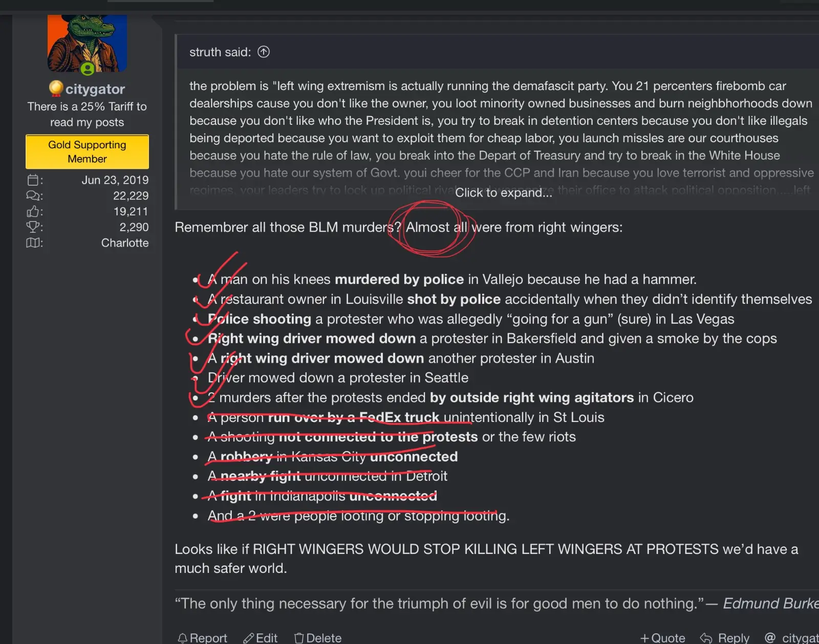Click the gold medal icon beside citygator

click(x=56, y=88)
